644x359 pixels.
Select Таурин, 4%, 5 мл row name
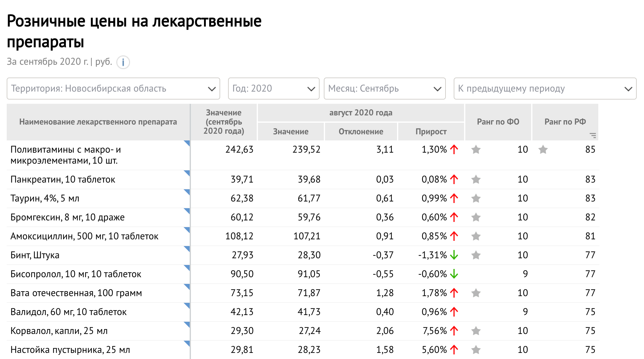tap(45, 198)
